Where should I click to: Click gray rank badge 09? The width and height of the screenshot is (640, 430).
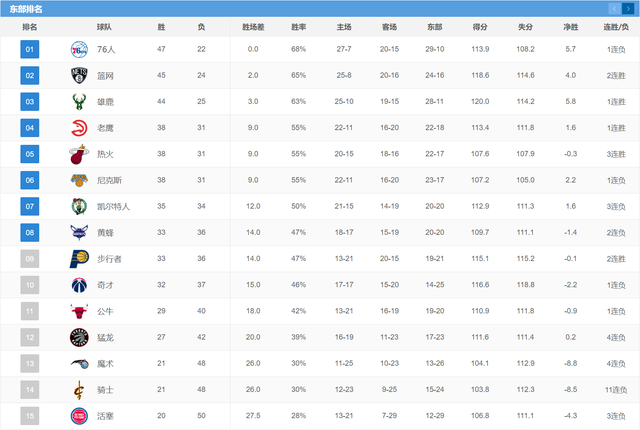[x=30, y=259]
